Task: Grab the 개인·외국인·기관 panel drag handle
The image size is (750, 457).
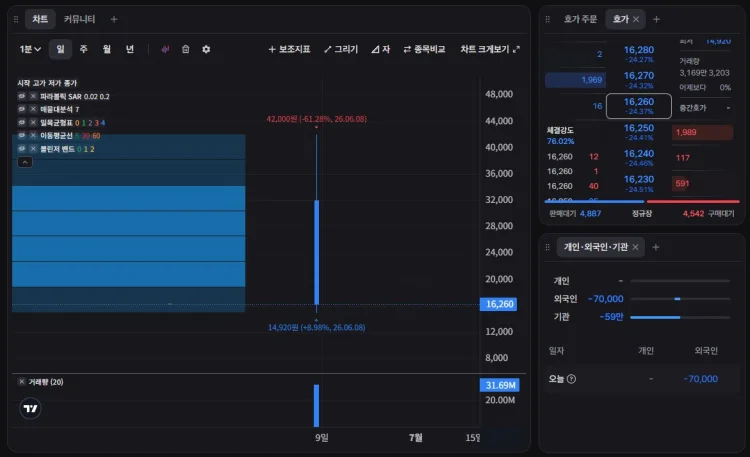Action: [548, 247]
